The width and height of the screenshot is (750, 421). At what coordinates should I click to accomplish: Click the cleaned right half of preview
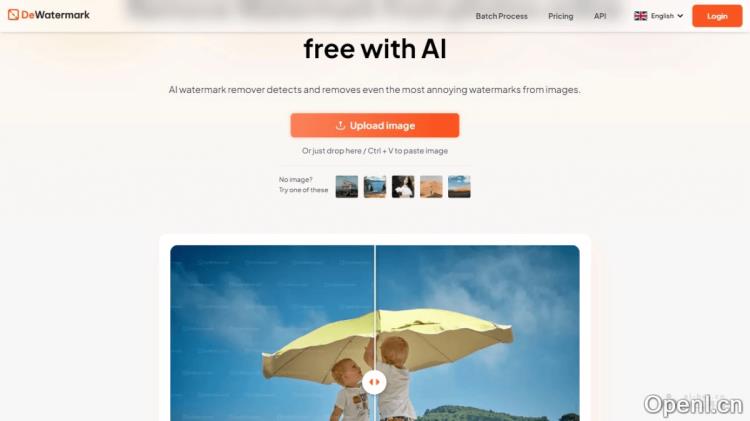[x=477, y=333]
